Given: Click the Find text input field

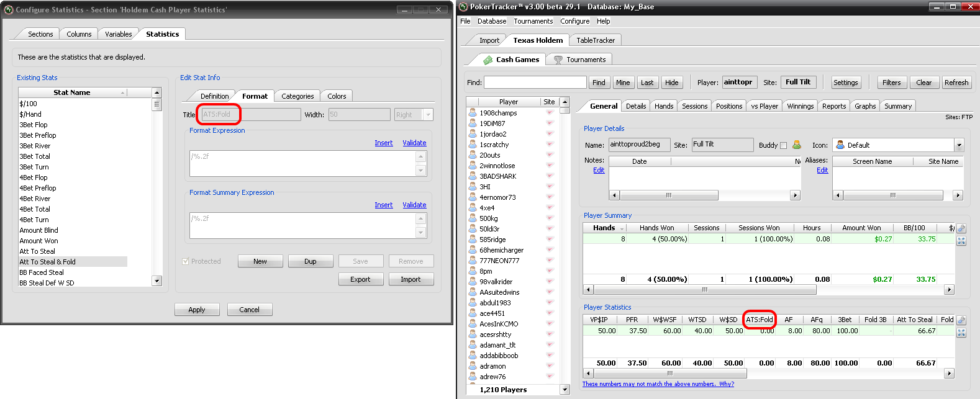Looking at the screenshot, I should coord(535,83).
